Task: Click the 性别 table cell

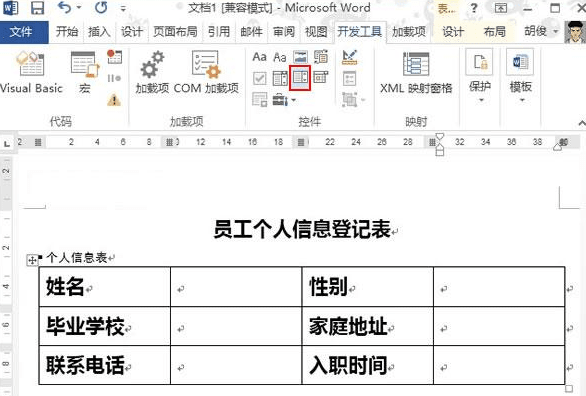Action: (x=367, y=287)
